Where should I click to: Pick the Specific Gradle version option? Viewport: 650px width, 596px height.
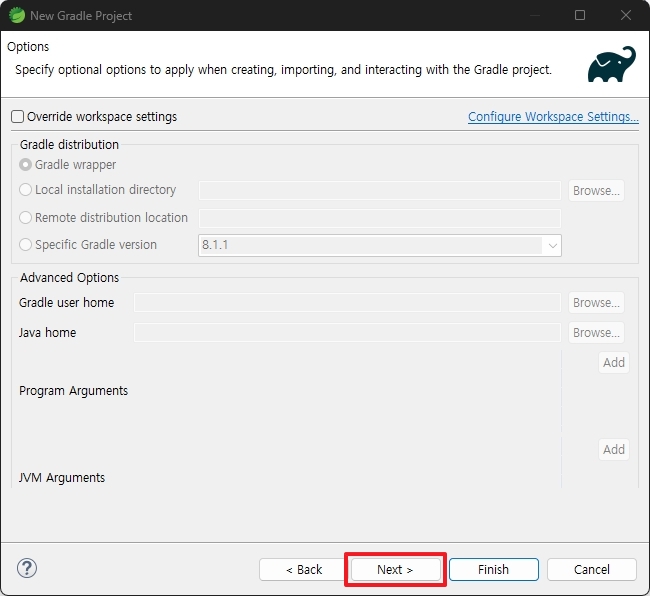[x=25, y=245]
